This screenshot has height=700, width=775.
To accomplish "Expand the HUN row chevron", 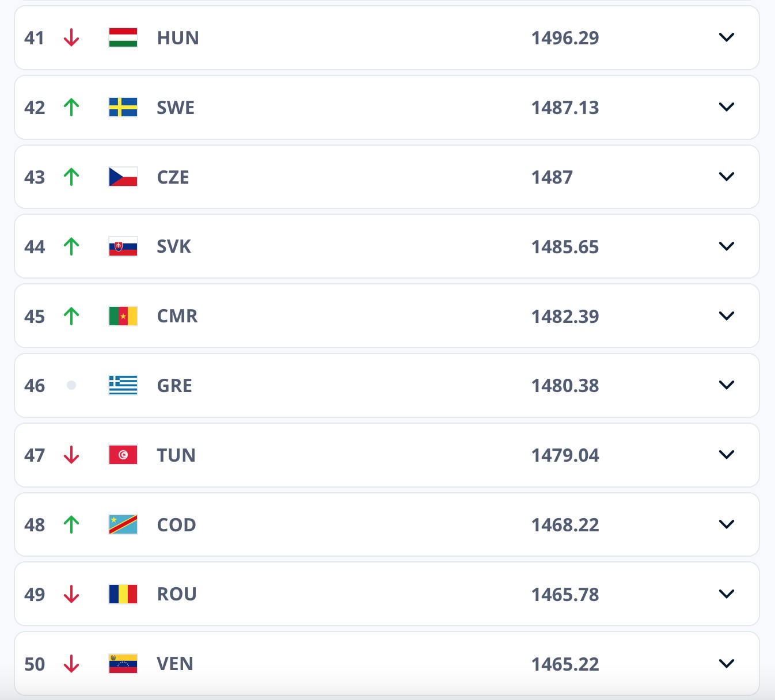I will pos(727,38).
